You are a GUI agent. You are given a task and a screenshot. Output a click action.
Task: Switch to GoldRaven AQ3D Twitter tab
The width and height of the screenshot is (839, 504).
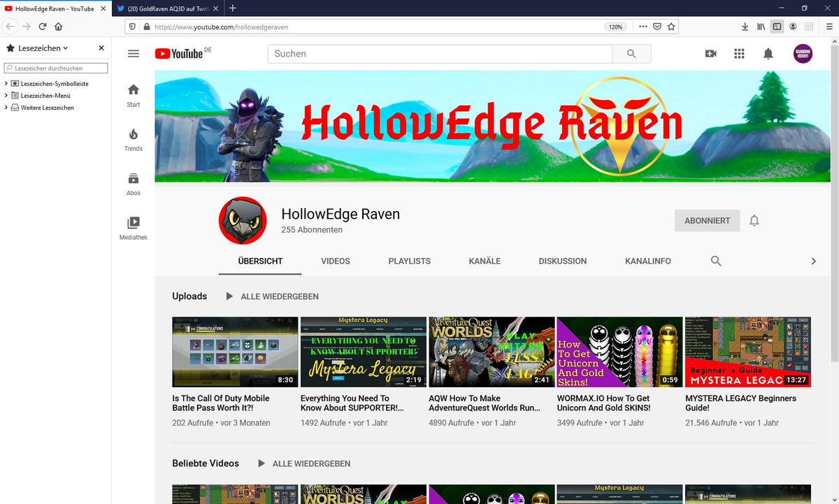tap(166, 8)
